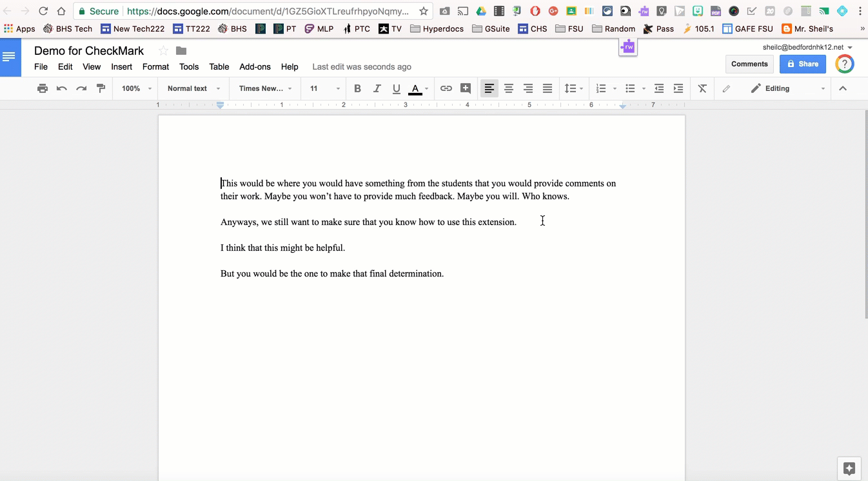Expand the Editing mode dropdown
This screenshot has height=481, width=868.
click(x=787, y=88)
